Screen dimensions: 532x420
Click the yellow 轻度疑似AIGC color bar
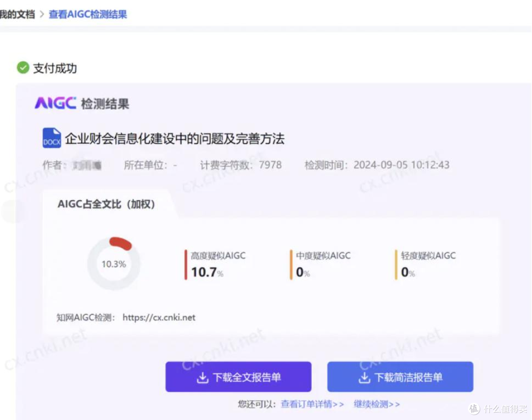click(x=396, y=264)
